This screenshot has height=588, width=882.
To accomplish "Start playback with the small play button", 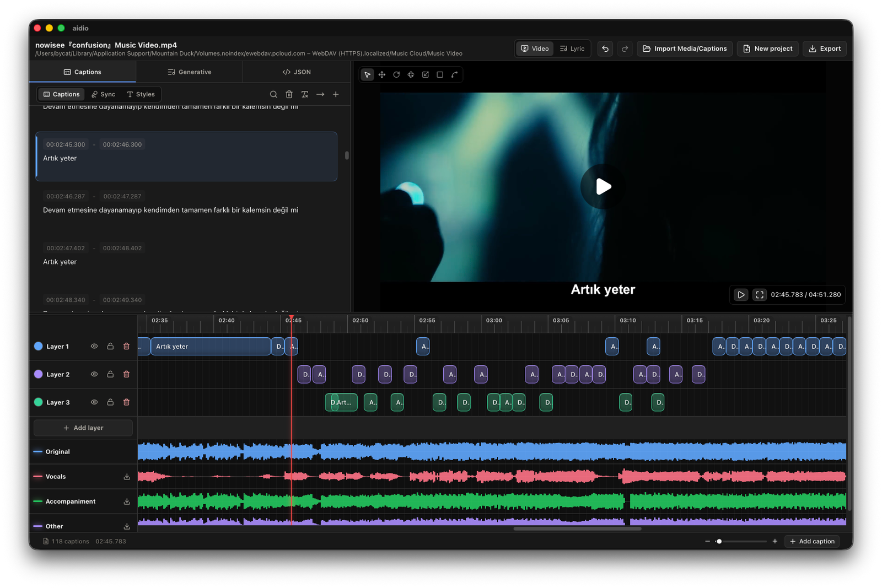I will click(x=741, y=295).
